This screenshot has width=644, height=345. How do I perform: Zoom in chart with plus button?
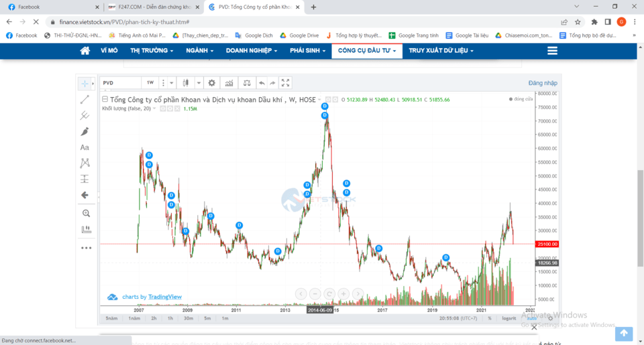click(x=343, y=293)
